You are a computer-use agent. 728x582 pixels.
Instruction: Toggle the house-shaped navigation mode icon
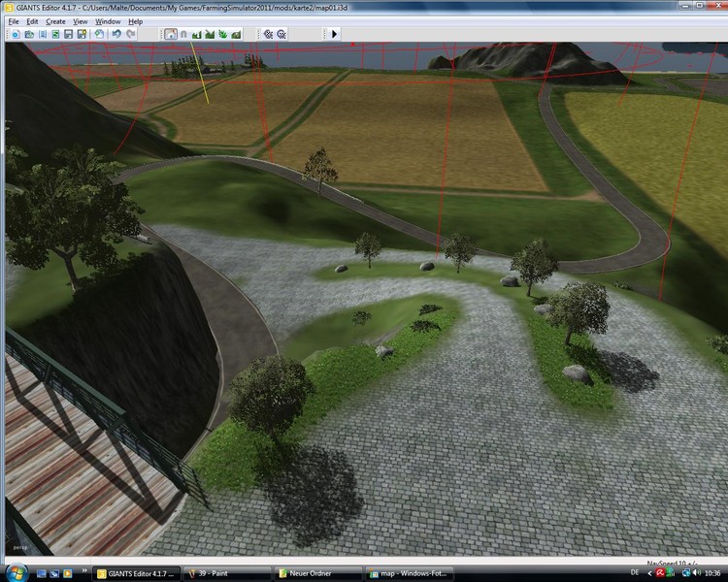click(171, 34)
